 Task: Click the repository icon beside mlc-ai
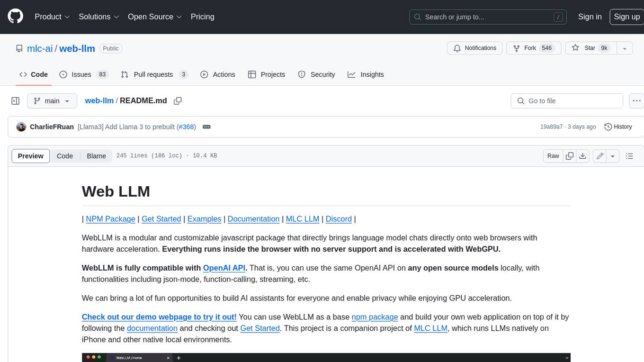pyautogui.click(x=19, y=48)
